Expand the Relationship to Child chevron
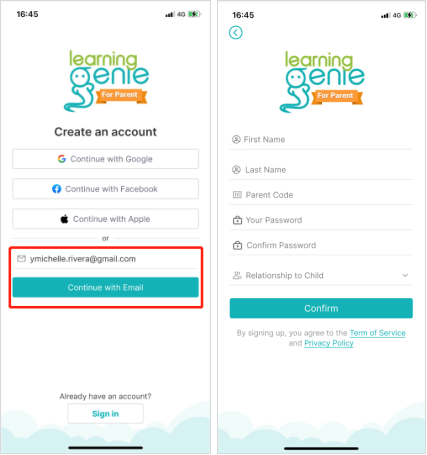 405,275
